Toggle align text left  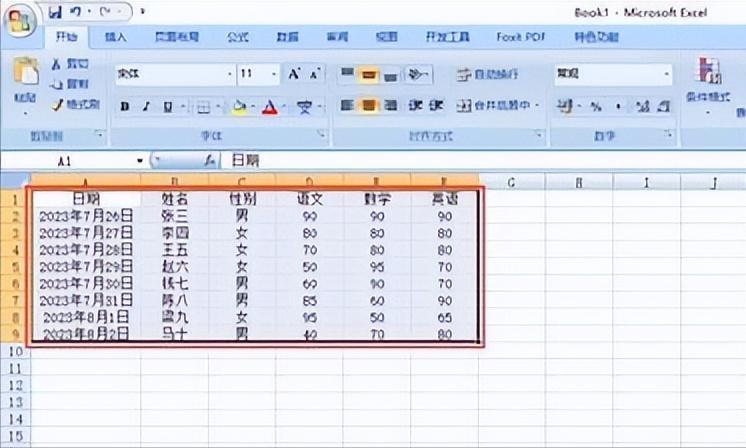click(347, 105)
